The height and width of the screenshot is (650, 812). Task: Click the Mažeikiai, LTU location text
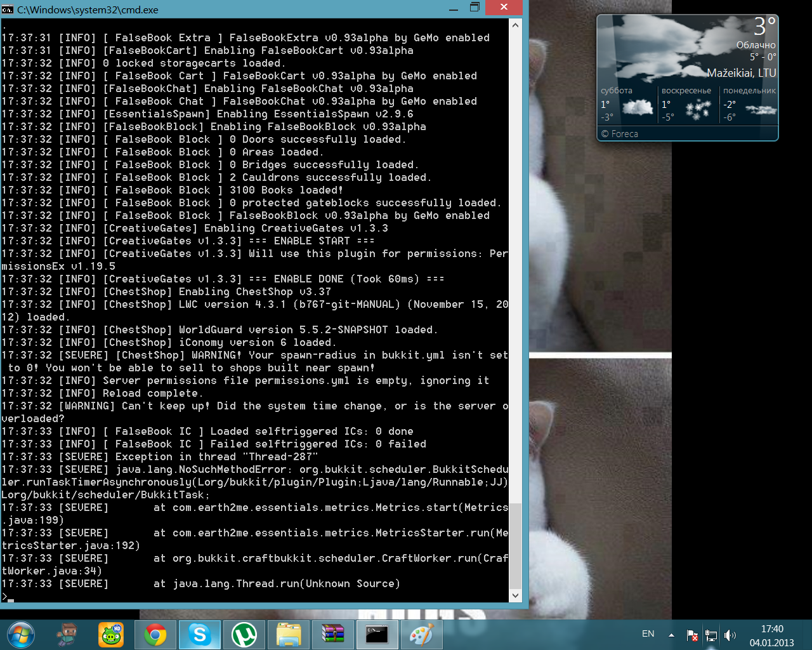click(741, 73)
